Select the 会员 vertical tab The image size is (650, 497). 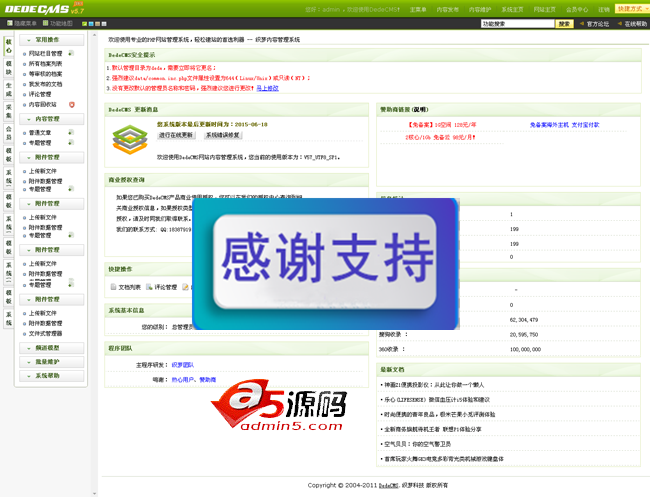tap(9, 133)
